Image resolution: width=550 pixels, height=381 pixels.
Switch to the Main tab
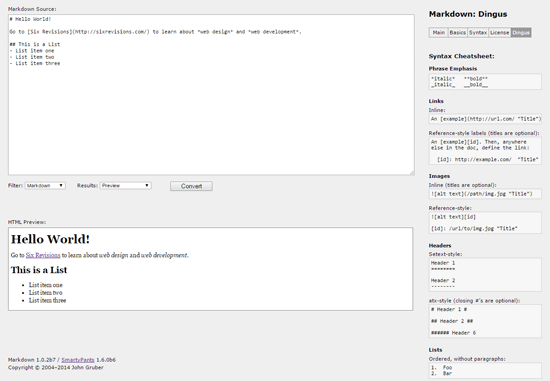[438, 33]
